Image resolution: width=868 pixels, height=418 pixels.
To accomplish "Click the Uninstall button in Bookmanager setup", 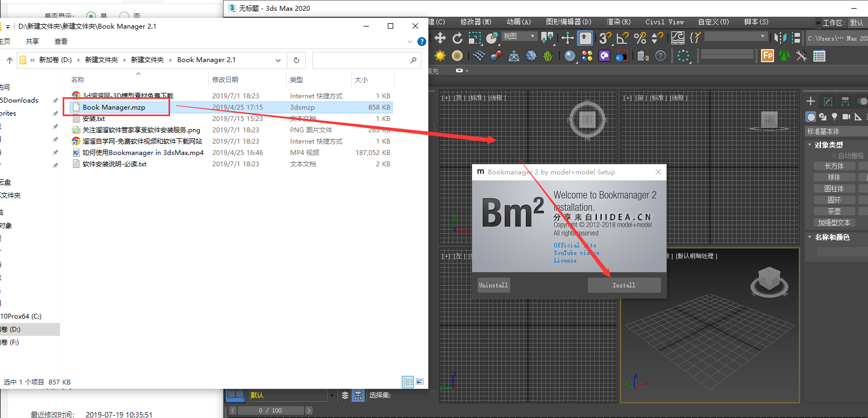I will click(x=493, y=285).
